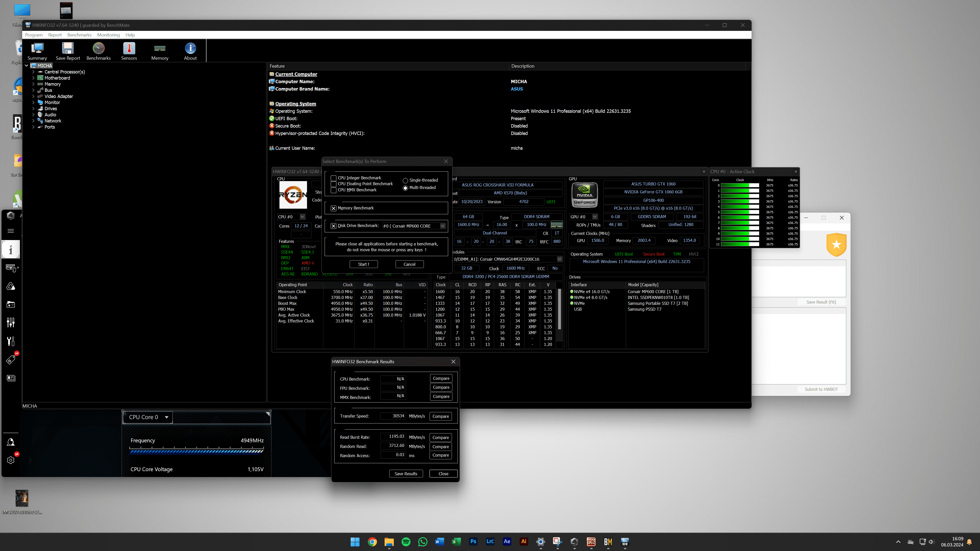Click the Save Report floppy icon
The image size is (980, 551).
click(x=68, y=51)
